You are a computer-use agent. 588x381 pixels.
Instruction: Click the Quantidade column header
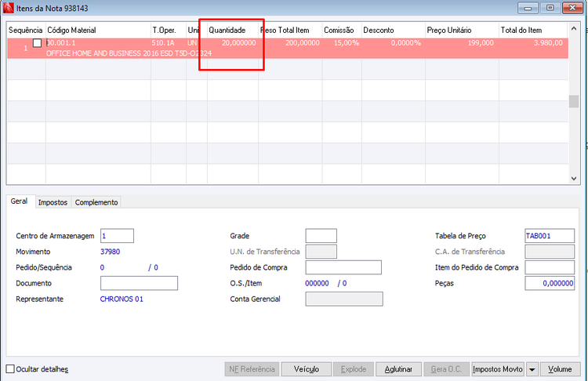(233, 30)
